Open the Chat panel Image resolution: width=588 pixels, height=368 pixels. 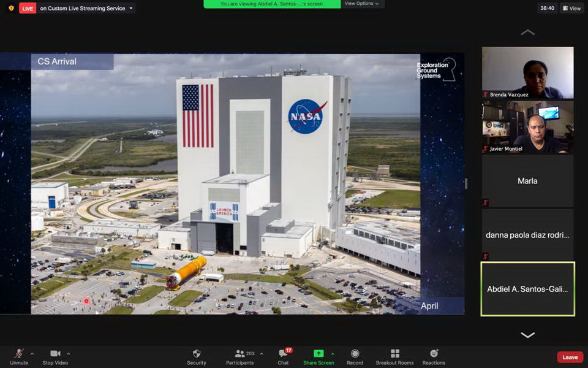282,356
